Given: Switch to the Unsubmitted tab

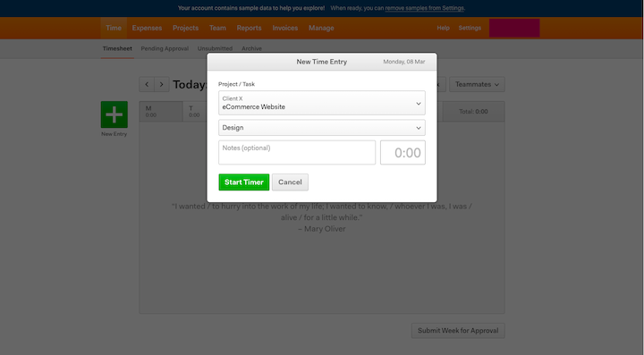Looking at the screenshot, I should pos(215,48).
